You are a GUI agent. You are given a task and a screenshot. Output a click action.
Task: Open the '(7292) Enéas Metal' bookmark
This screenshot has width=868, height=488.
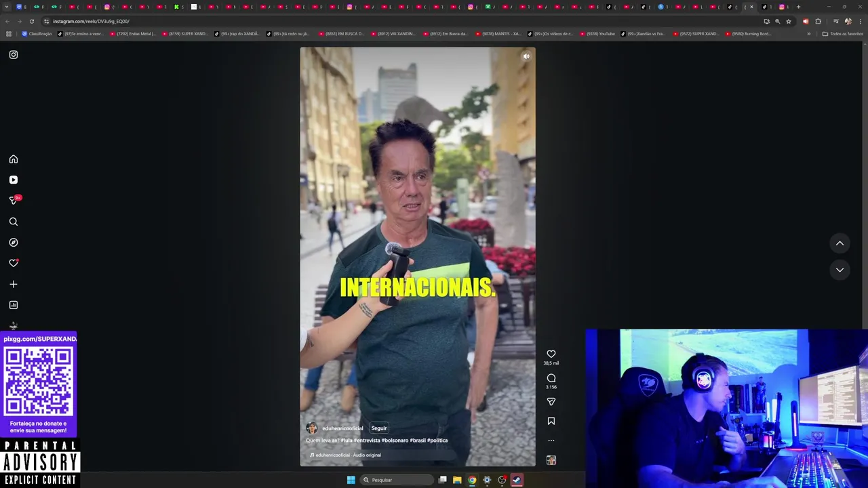click(133, 34)
